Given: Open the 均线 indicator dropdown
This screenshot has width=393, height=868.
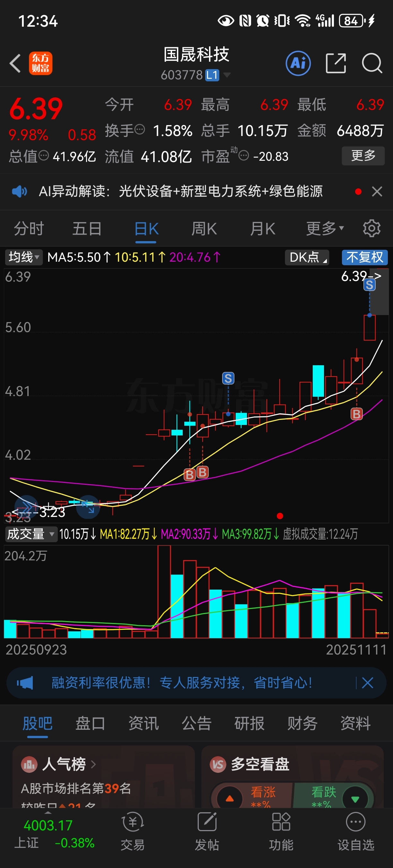Looking at the screenshot, I should click(x=24, y=257).
